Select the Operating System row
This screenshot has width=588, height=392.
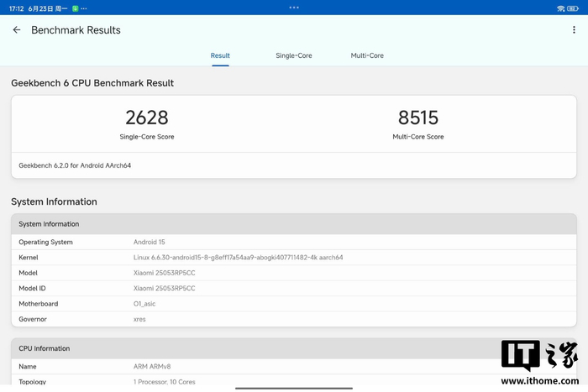294,242
